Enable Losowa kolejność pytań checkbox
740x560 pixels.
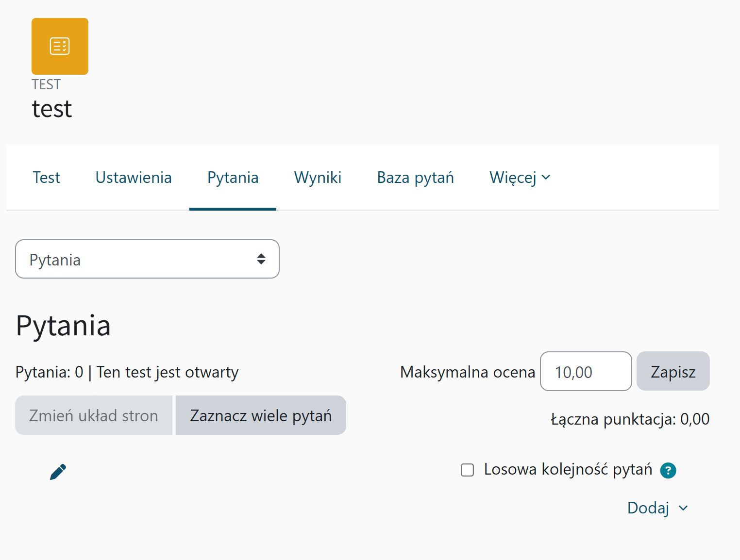click(467, 470)
